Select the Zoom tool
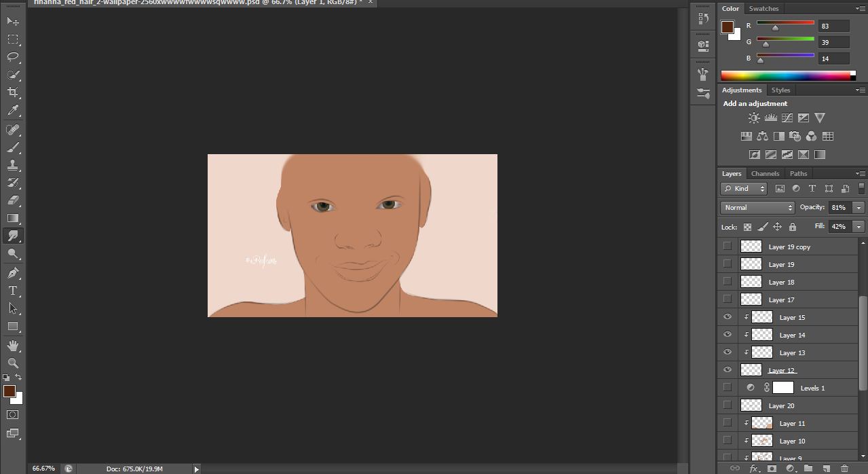The width and height of the screenshot is (868, 474). [13, 363]
